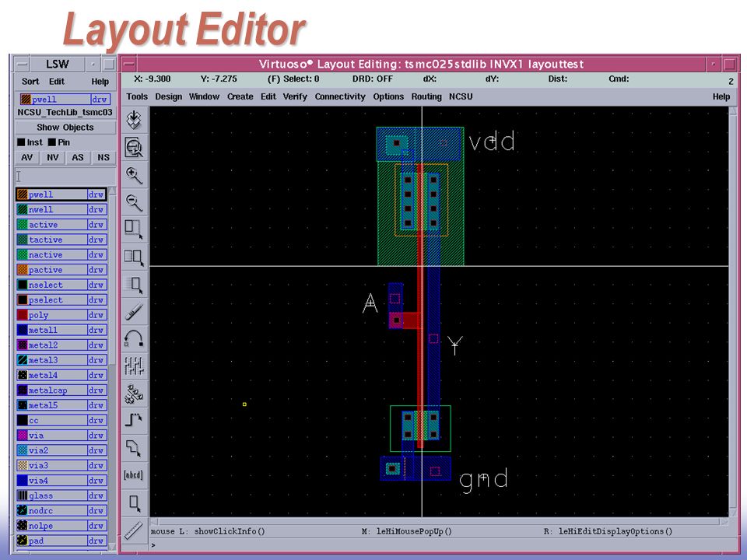Select the Label [abcd] tool icon
This screenshot has height=560, width=747.
135,475
